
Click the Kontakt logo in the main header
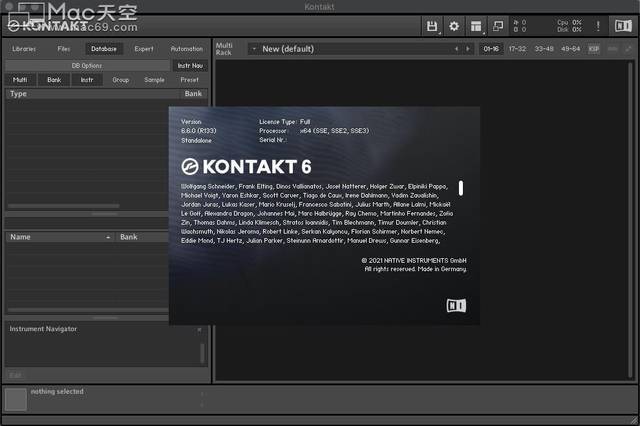tap(48, 27)
